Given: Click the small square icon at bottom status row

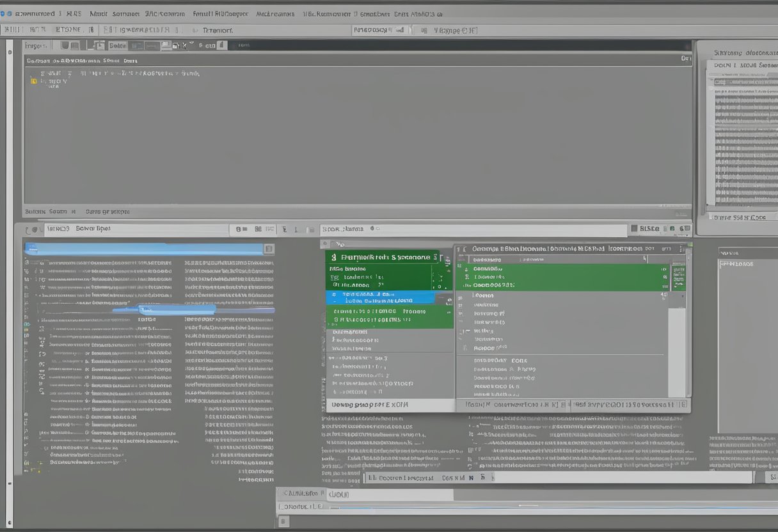Looking at the screenshot, I should pos(283,522).
